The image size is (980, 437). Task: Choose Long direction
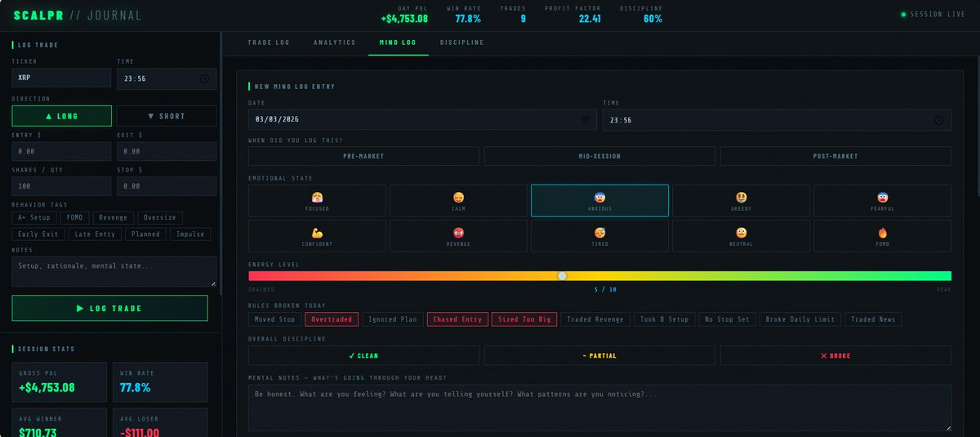(61, 116)
